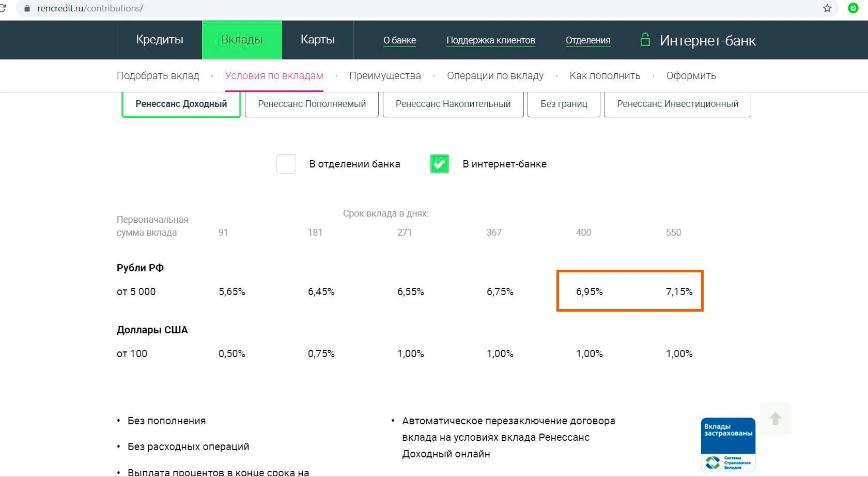Click the browser reload icon
Screen dimensions: 868x477
click(x=3, y=8)
